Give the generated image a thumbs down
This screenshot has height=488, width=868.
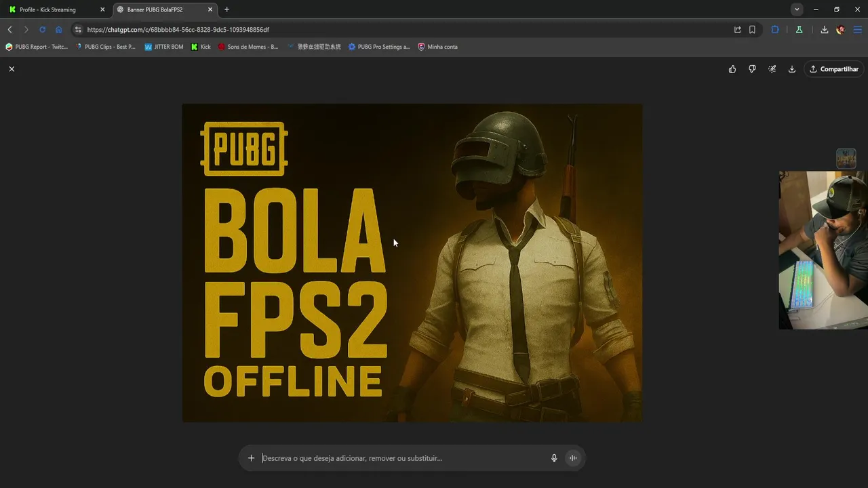(752, 69)
